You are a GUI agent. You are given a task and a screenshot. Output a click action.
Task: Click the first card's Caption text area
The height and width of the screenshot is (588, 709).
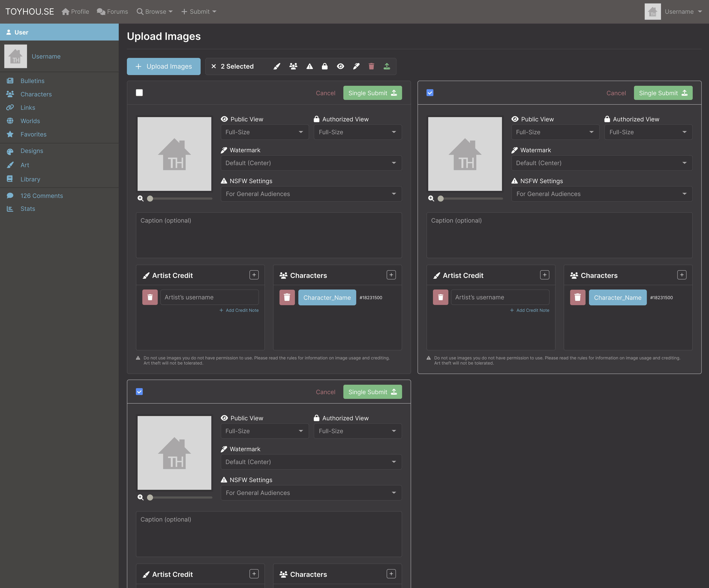268,235
